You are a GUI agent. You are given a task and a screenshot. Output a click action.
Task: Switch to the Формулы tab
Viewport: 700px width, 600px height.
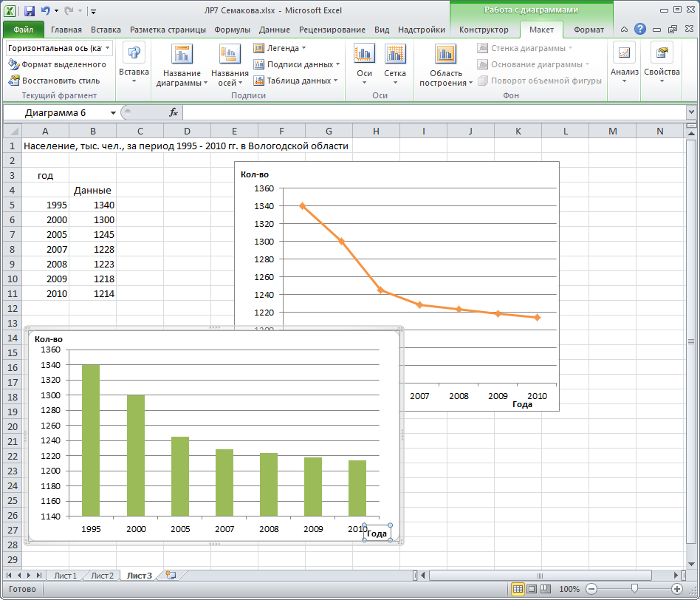232,30
